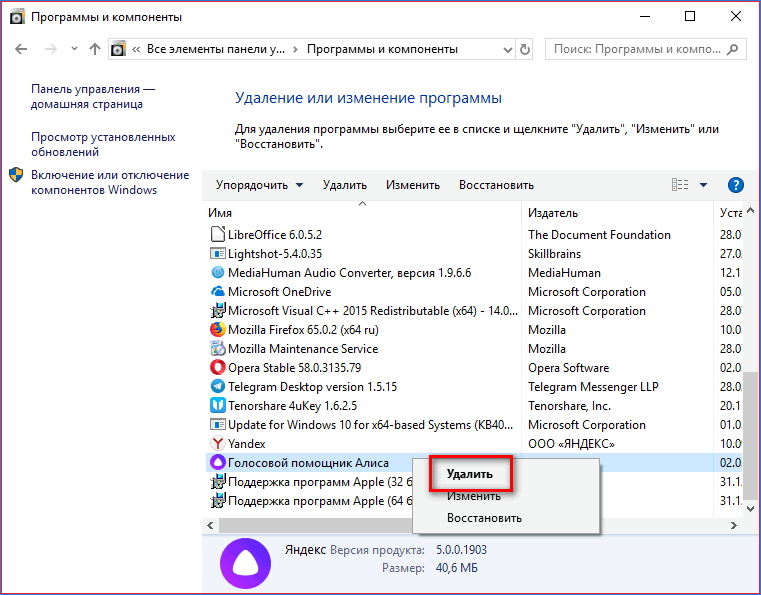Screen dimensions: 761x595
Task: Go back with the left arrow
Action: (x=21, y=49)
